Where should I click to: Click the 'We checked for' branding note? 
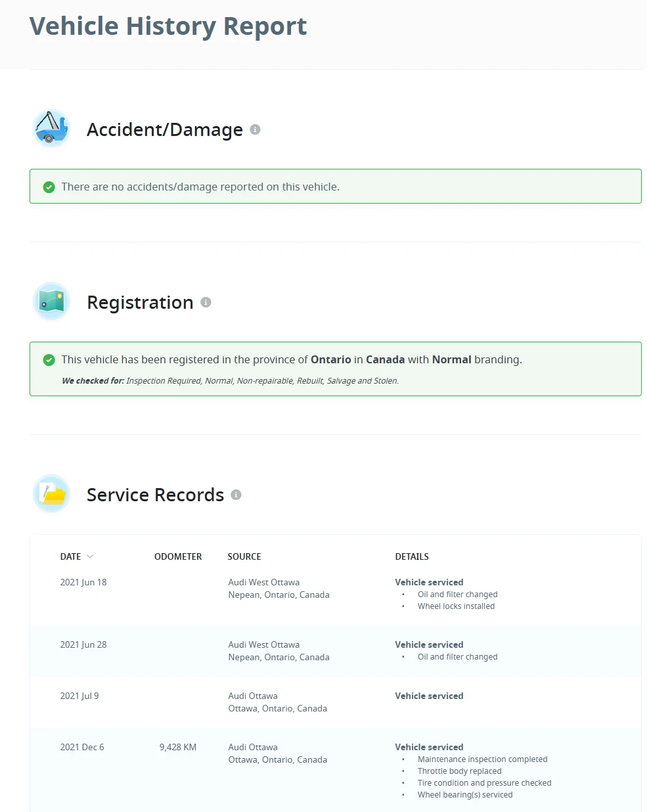pyautogui.click(x=231, y=381)
